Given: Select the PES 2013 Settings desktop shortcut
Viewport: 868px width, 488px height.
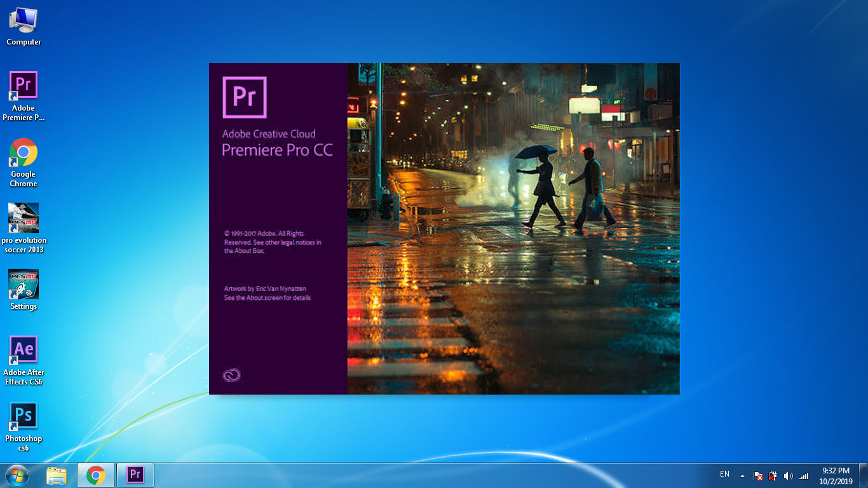Looking at the screenshot, I should tap(24, 290).
